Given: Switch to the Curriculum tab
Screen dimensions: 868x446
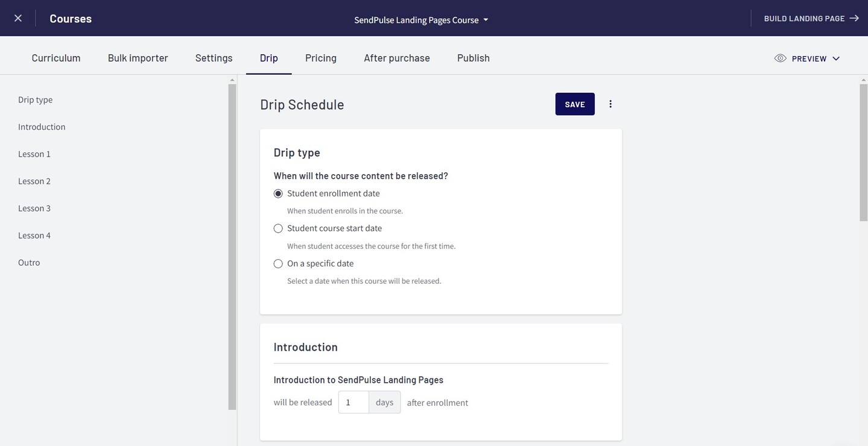Looking at the screenshot, I should (56, 58).
